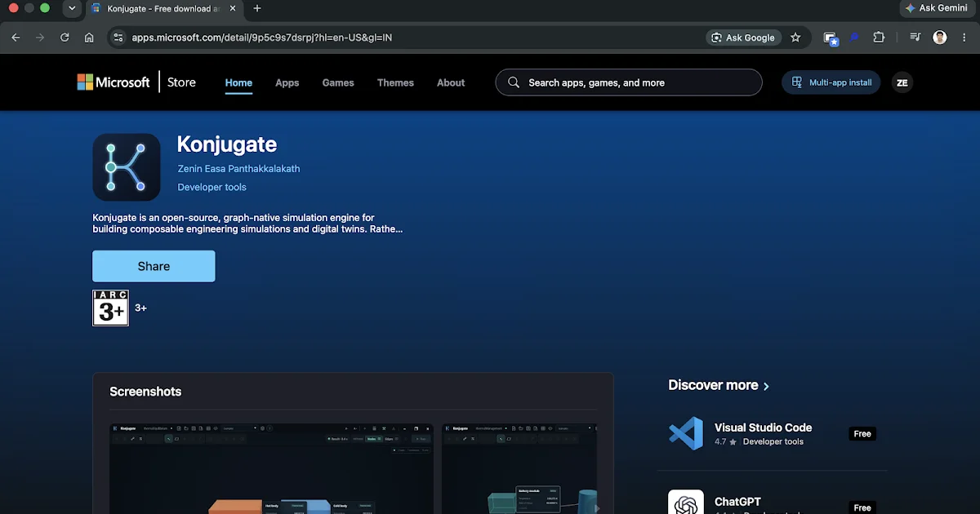
Task: Click the Free badge next to ChatGPT
Action: pyautogui.click(x=862, y=507)
